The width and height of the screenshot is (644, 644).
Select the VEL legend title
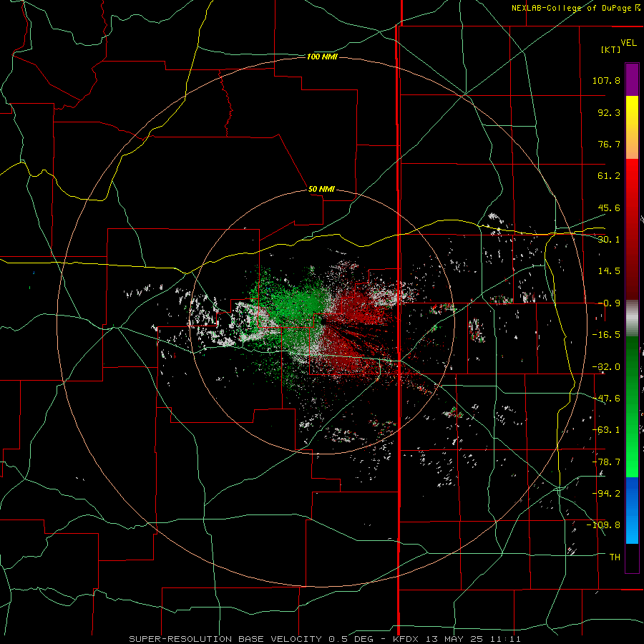point(628,43)
